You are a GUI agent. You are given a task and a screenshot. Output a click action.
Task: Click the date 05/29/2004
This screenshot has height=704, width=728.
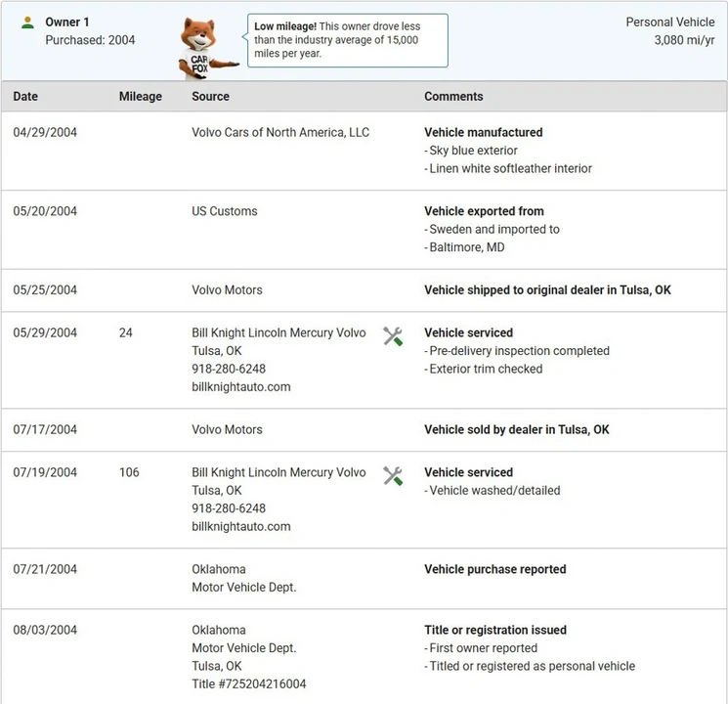click(x=45, y=332)
